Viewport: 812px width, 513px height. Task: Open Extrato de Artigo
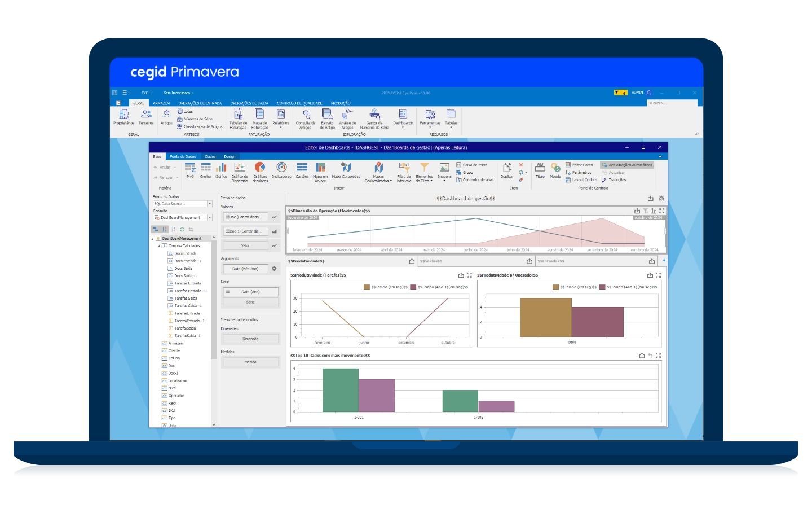327,119
